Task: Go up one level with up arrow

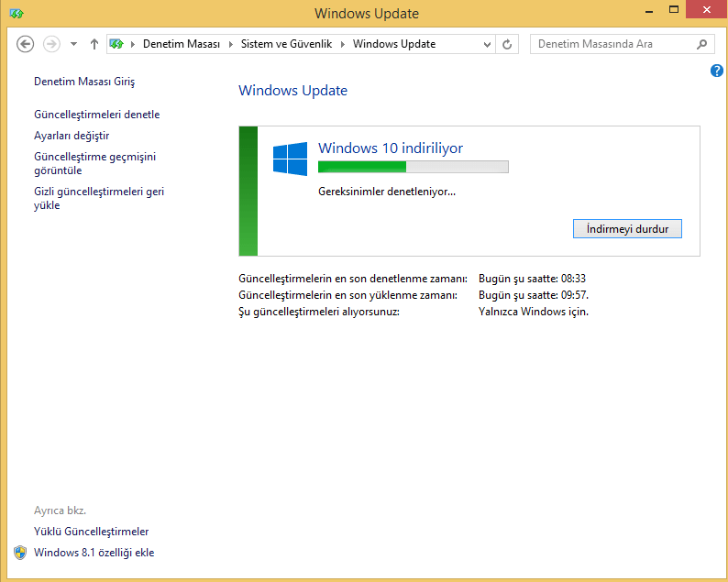Action: click(94, 44)
